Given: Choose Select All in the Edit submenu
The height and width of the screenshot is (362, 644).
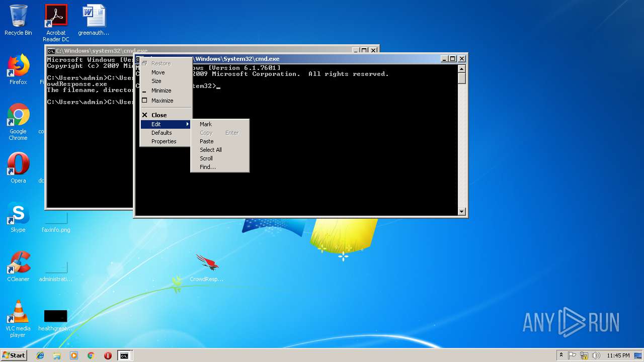Looking at the screenshot, I should click(220, 150).
